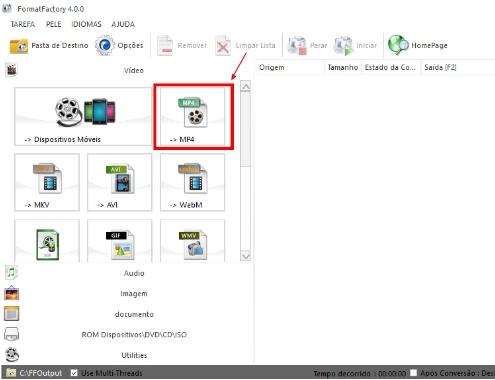Click the scroll up arrow in video list

click(x=246, y=86)
